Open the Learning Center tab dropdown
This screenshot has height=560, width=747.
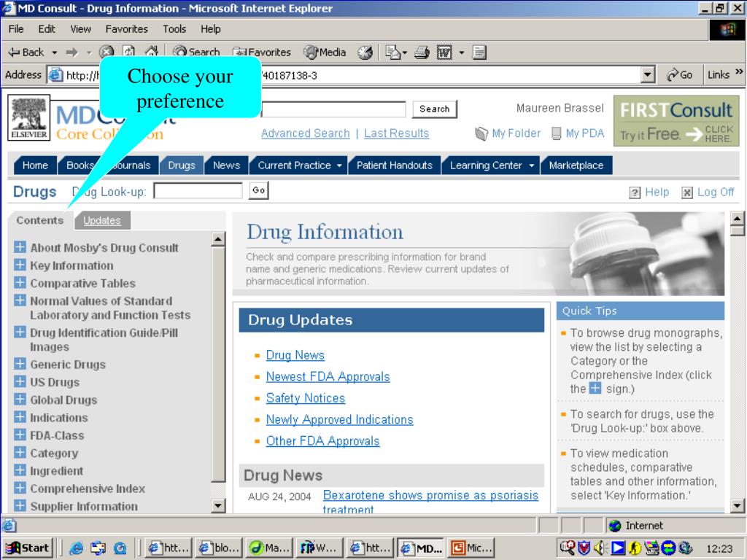[x=532, y=166]
